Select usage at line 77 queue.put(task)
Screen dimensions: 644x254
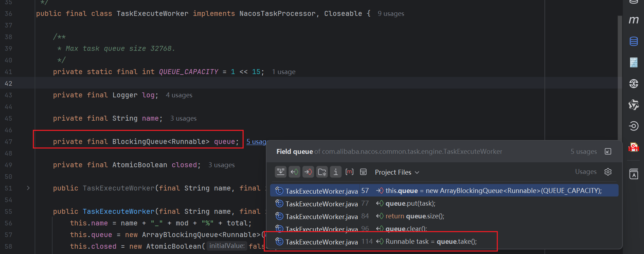tap(410, 204)
